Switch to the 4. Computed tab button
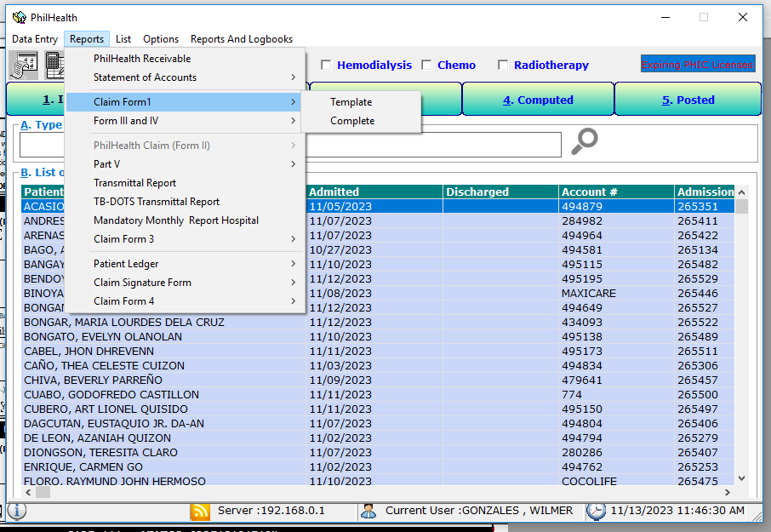The image size is (771, 532). pyautogui.click(x=538, y=100)
